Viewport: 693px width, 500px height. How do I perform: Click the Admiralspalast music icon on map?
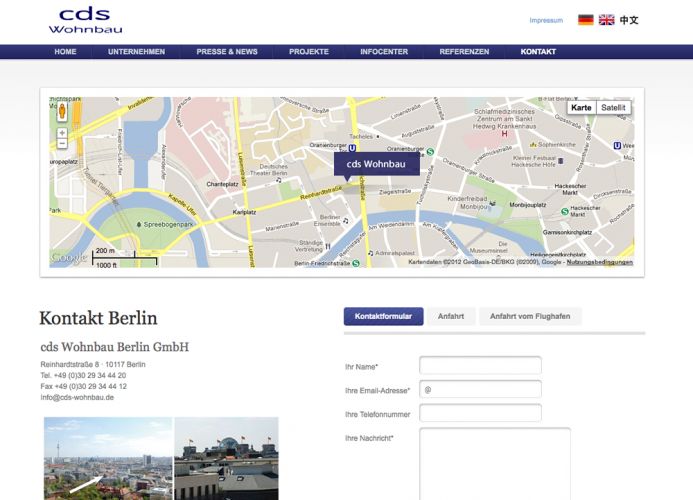click(x=370, y=253)
